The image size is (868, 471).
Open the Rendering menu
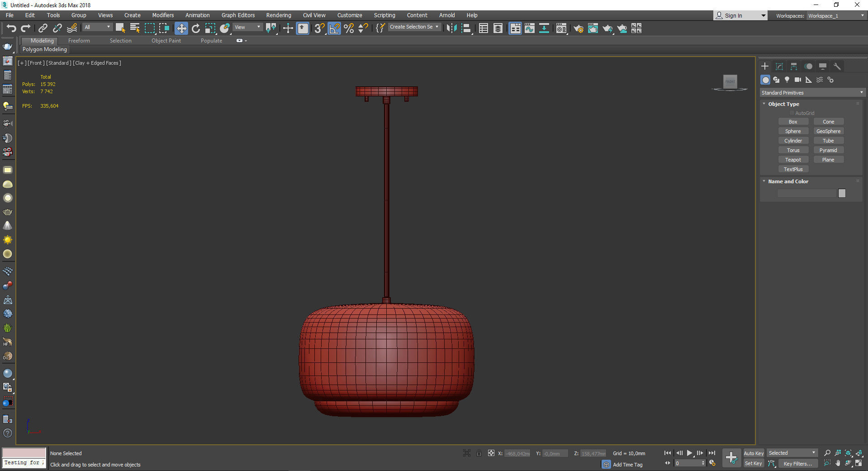point(278,15)
